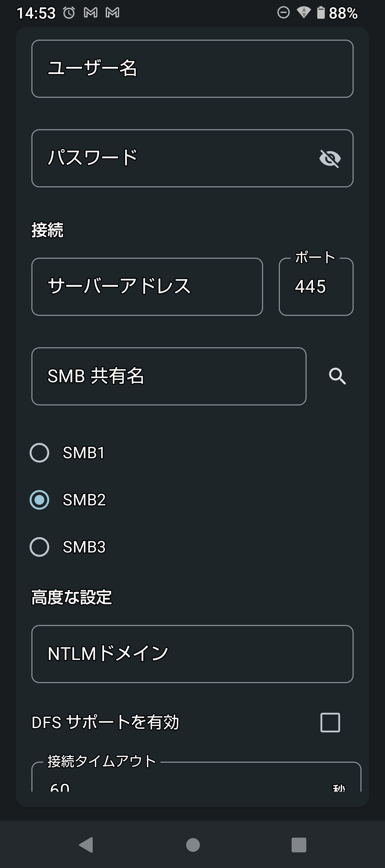Tap the NTLM ドメイン text field
Screen dimensions: 385x868
pyautogui.click(x=192, y=654)
